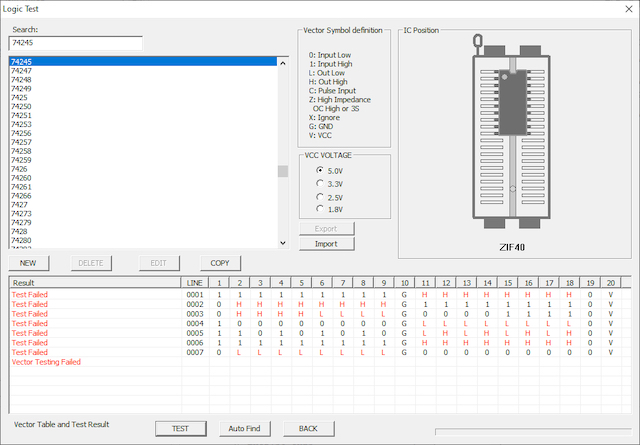Select 74259 in the list
This screenshot has width=640, height=445.
click(x=21, y=160)
